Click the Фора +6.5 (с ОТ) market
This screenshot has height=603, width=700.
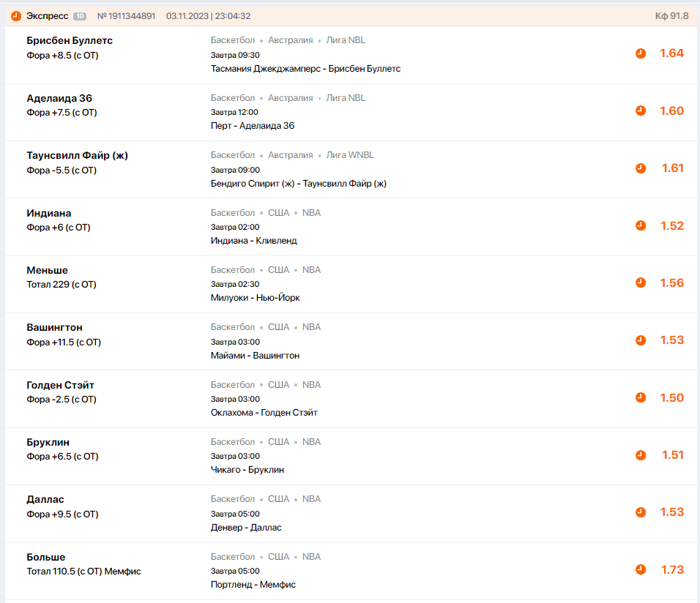62,457
